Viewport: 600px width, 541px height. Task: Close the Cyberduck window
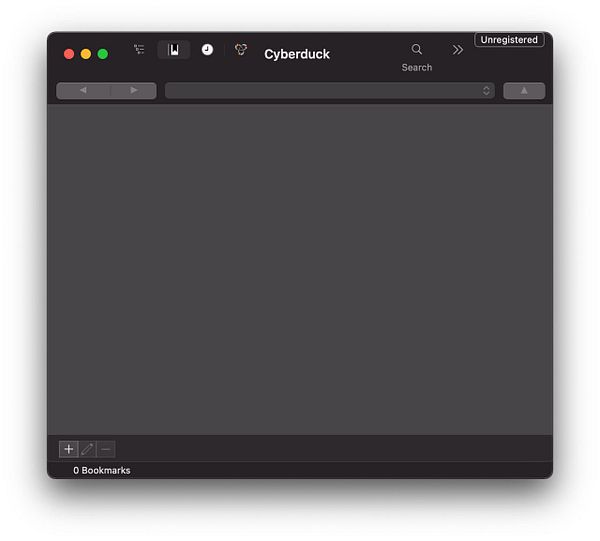point(69,54)
